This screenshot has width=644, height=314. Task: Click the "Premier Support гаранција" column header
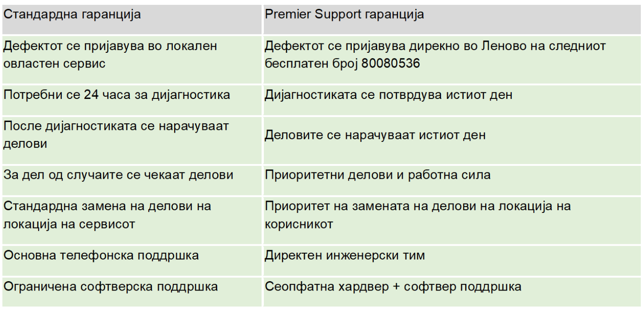344,15
